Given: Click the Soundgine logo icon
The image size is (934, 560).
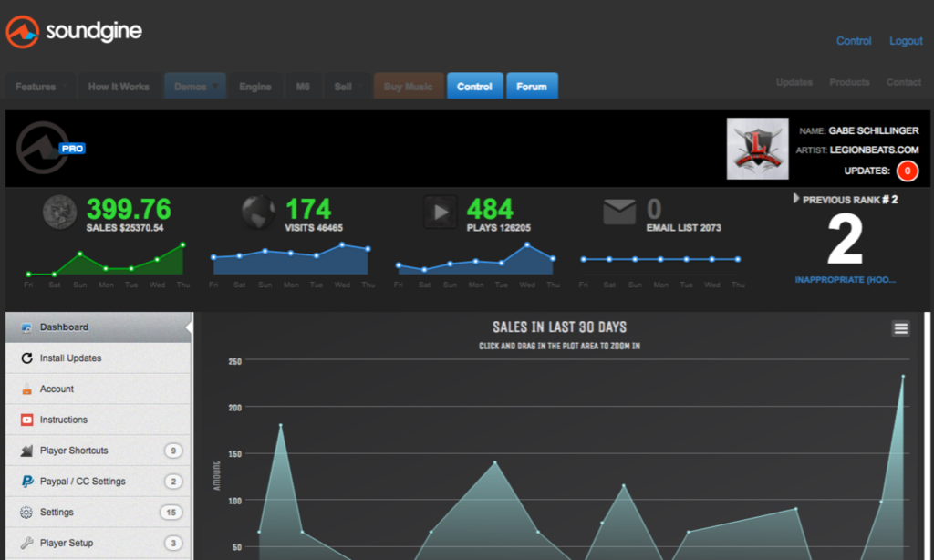Looking at the screenshot, I should tap(23, 32).
